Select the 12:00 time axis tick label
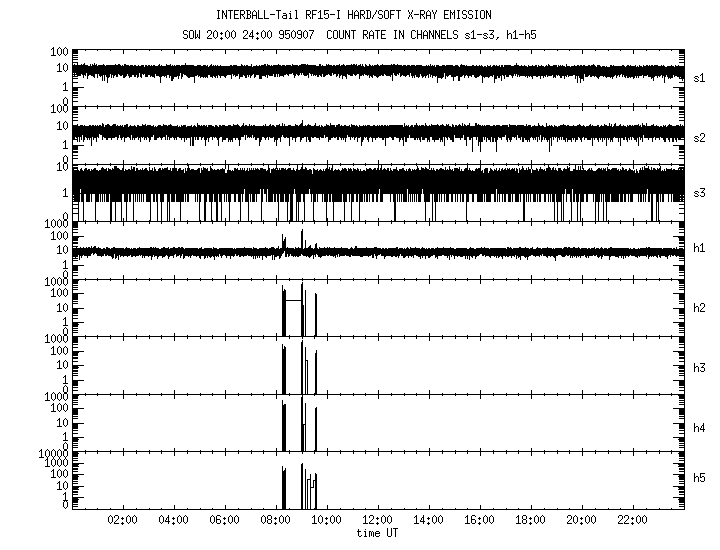The image size is (720, 550). (378, 521)
